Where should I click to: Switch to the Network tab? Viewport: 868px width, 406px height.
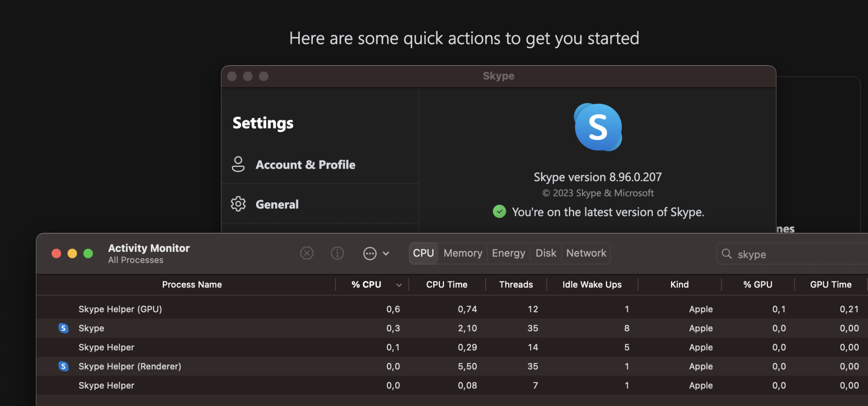point(586,253)
